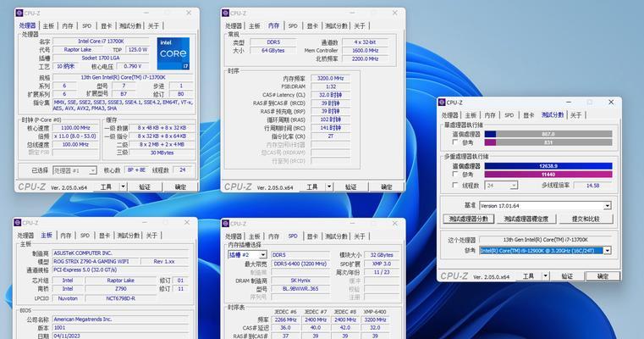
Task: Open 工具 dropdown arrow in memory timings window
Action: [329, 186]
